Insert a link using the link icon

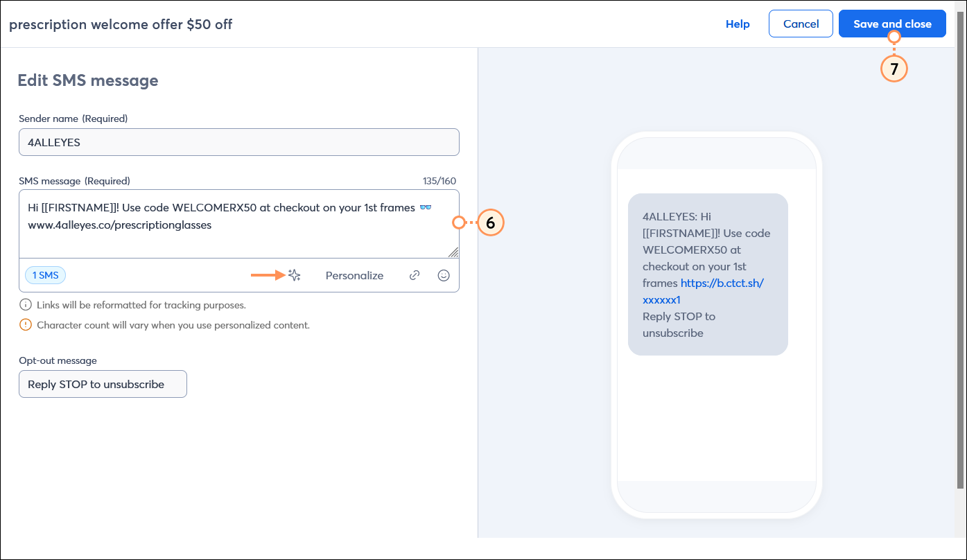[x=414, y=274]
